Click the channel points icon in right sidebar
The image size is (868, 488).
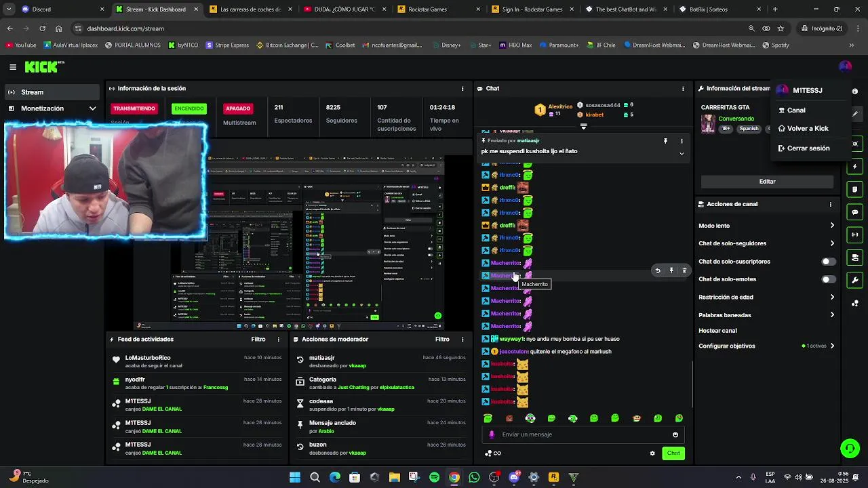point(855,303)
